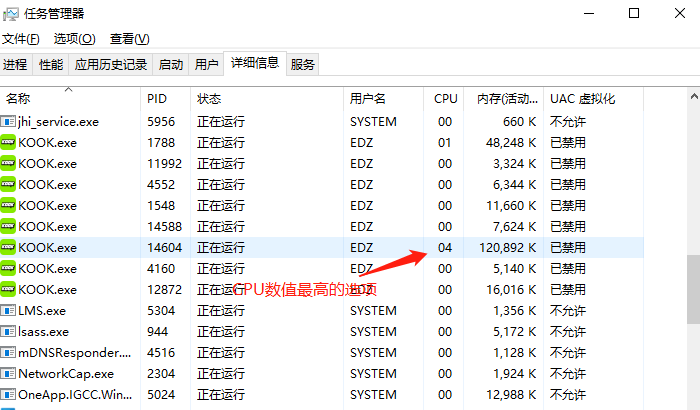The height and width of the screenshot is (410, 700).
Task: Sort by the 名称 column header
Action: (70, 99)
